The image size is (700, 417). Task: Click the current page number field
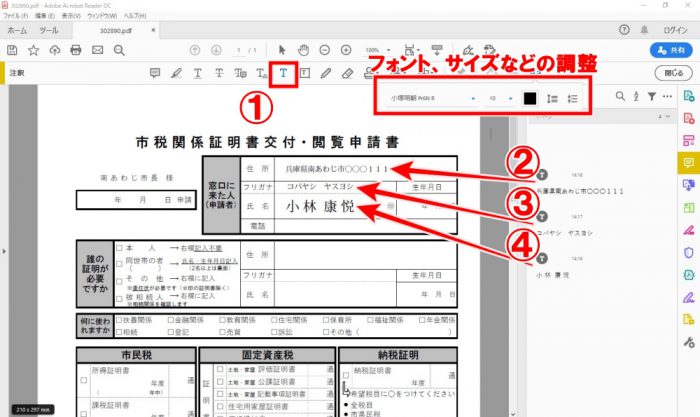[239, 50]
